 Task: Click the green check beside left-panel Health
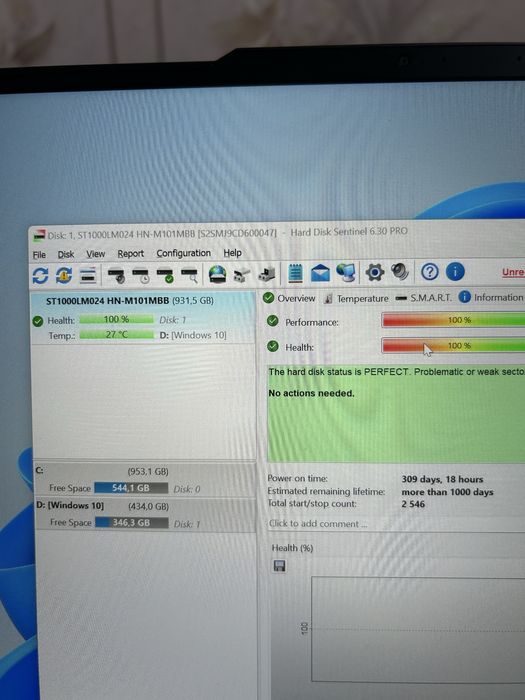click(38, 321)
